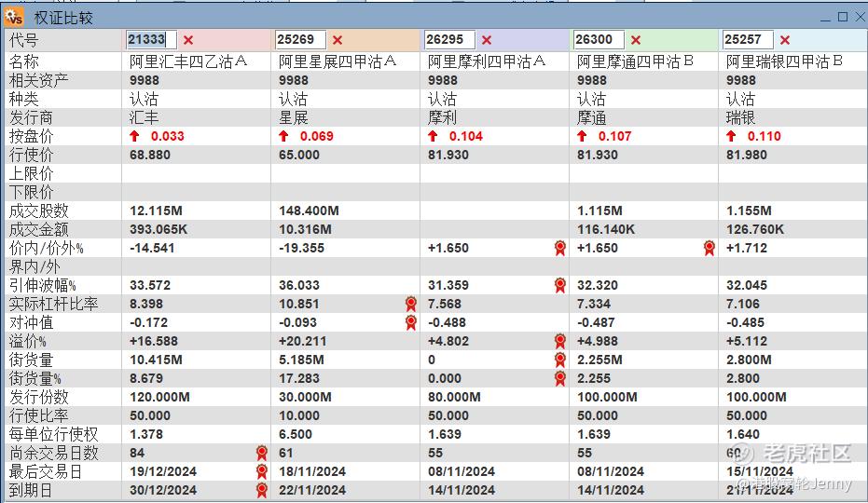
Task: Click conversion ratio cell 10.000
Action: tap(299, 415)
